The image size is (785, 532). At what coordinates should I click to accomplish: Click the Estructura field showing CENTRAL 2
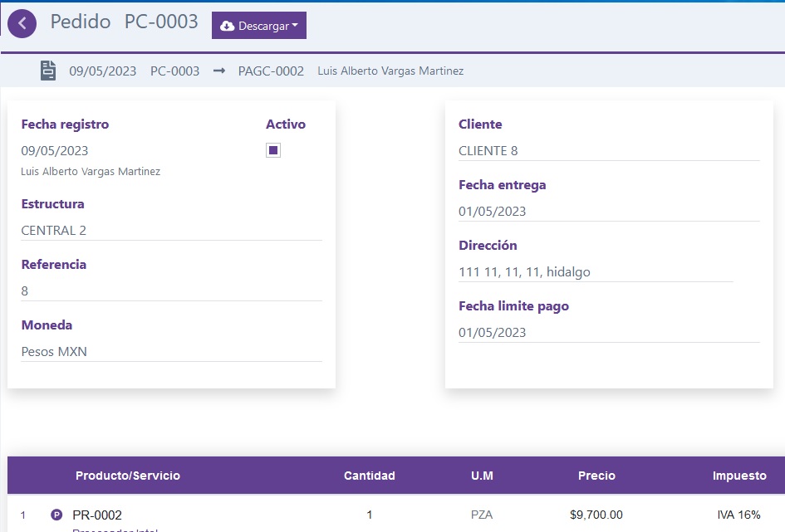tap(170, 231)
